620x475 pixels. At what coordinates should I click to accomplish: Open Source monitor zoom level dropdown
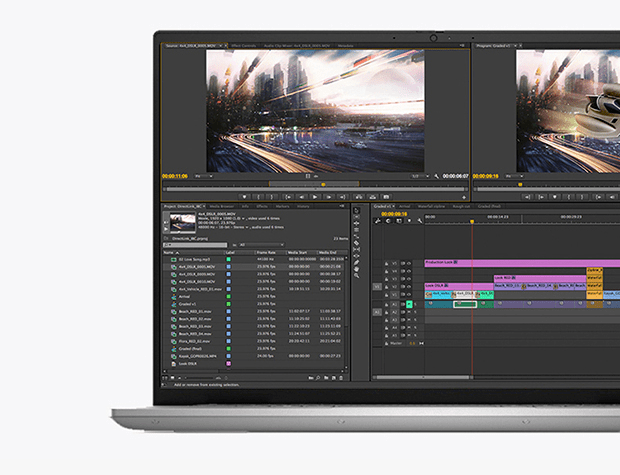click(204, 176)
